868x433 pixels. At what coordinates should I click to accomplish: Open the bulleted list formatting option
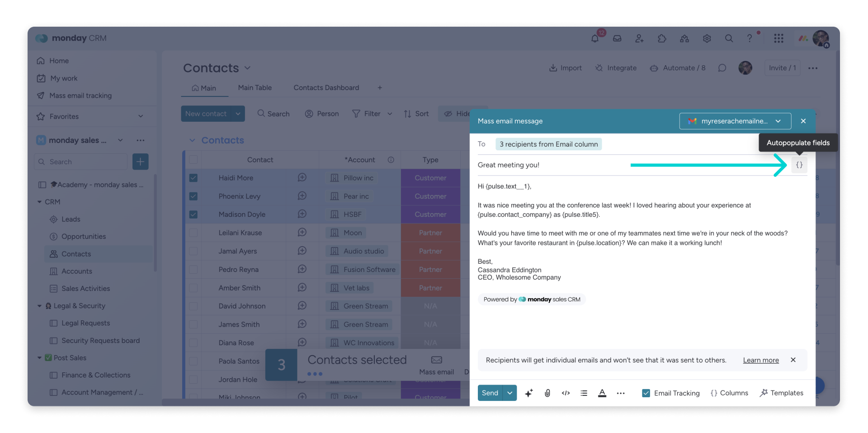coord(584,393)
